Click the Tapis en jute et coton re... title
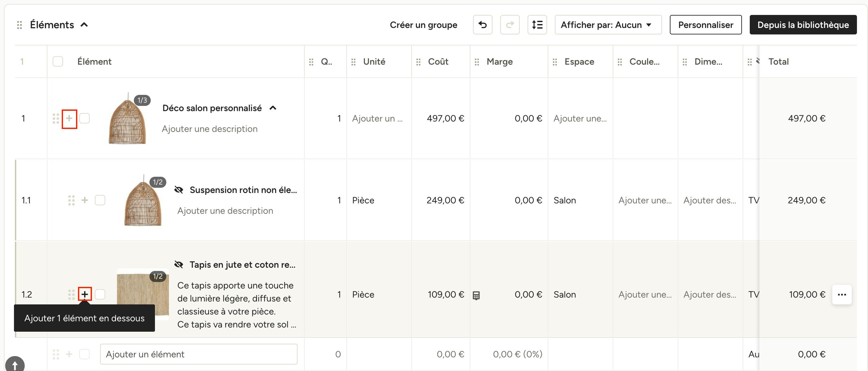 click(x=242, y=265)
